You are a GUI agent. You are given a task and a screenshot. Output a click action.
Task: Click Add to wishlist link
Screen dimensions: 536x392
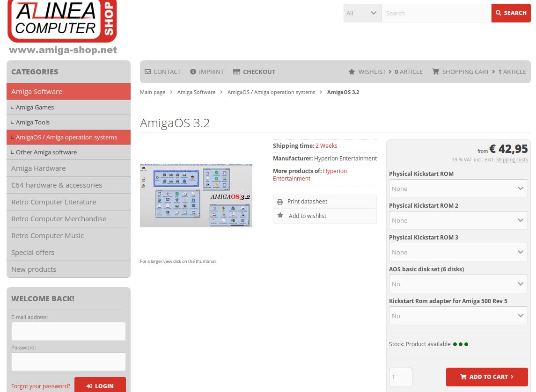[x=325, y=216]
